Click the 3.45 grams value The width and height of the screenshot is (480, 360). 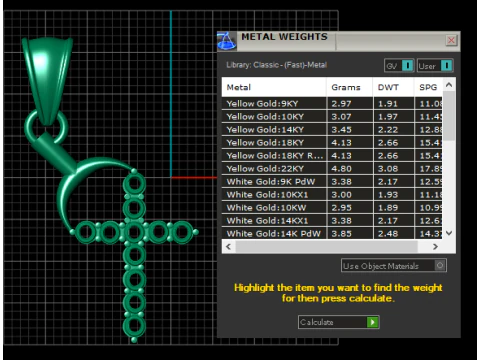[x=341, y=130]
